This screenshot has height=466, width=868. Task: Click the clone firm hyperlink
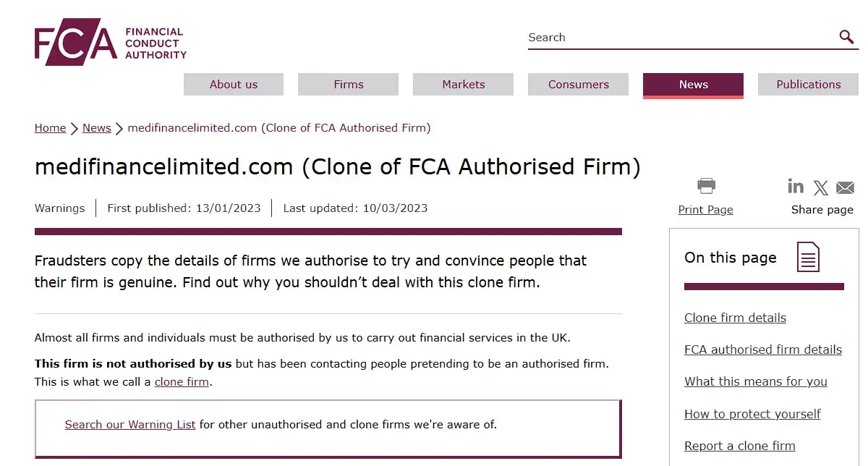(181, 381)
